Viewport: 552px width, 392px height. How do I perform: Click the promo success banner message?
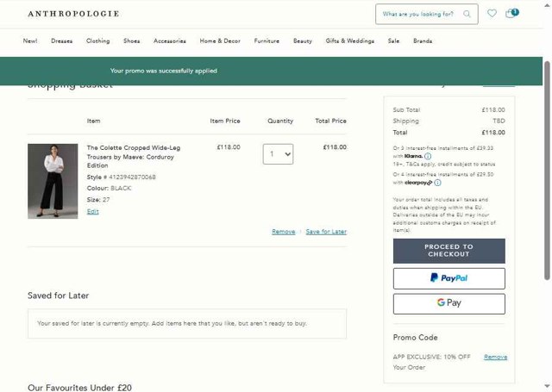coord(164,71)
